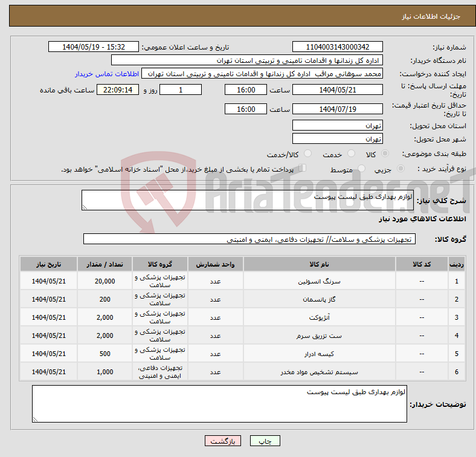476x457 pixels.
Task: Click the کیسه ادرار item name
Action: click(x=320, y=354)
